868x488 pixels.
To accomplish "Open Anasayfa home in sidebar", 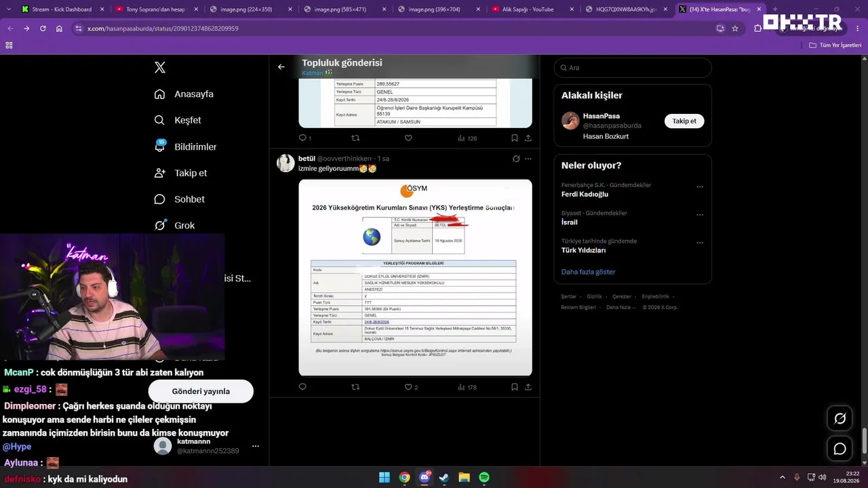I will coord(184,94).
